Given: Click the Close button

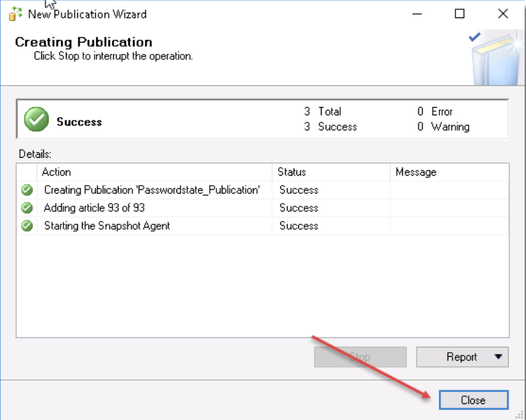Looking at the screenshot, I should (x=473, y=400).
